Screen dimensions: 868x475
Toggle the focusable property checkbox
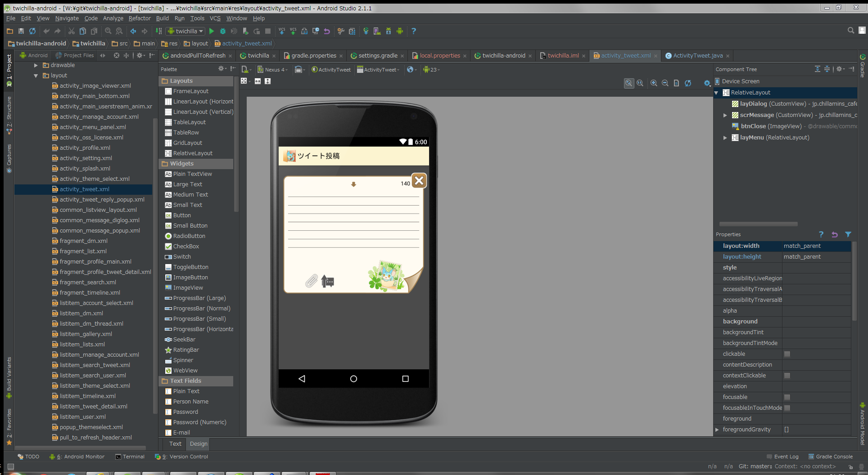pyautogui.click(x=787, y=397)
